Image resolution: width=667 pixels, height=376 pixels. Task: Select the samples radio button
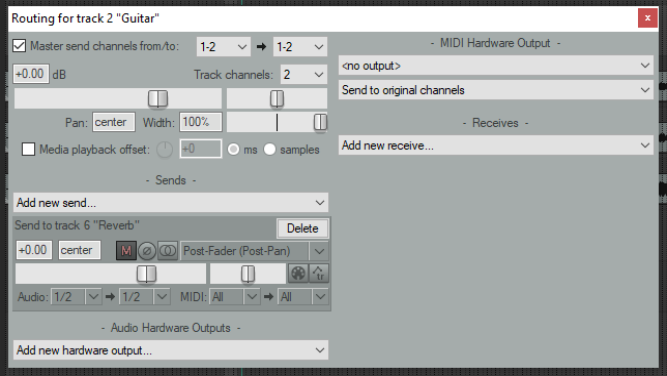pyautogui.click(x=270, y=149)
